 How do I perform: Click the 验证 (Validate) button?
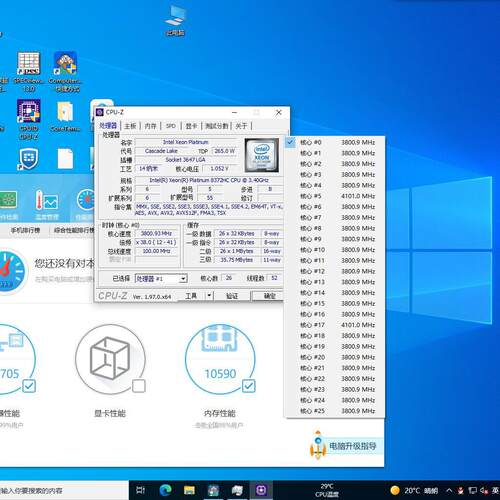point(232,296)
